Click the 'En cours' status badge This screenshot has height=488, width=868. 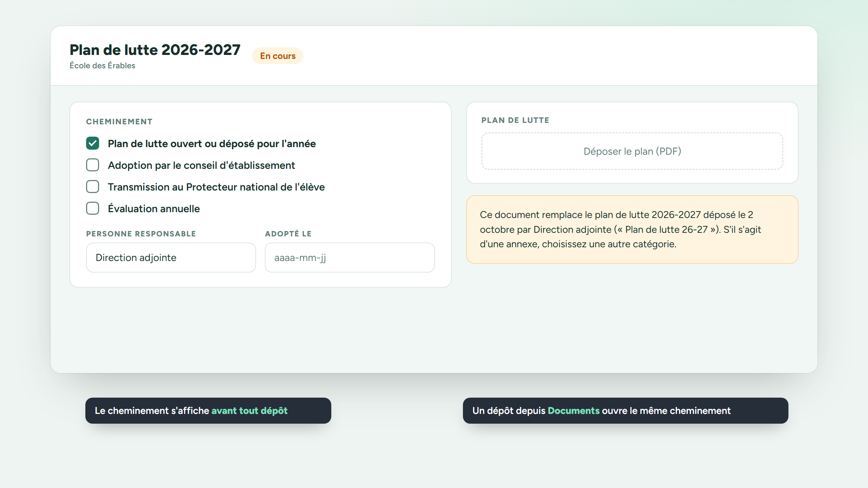278,56
